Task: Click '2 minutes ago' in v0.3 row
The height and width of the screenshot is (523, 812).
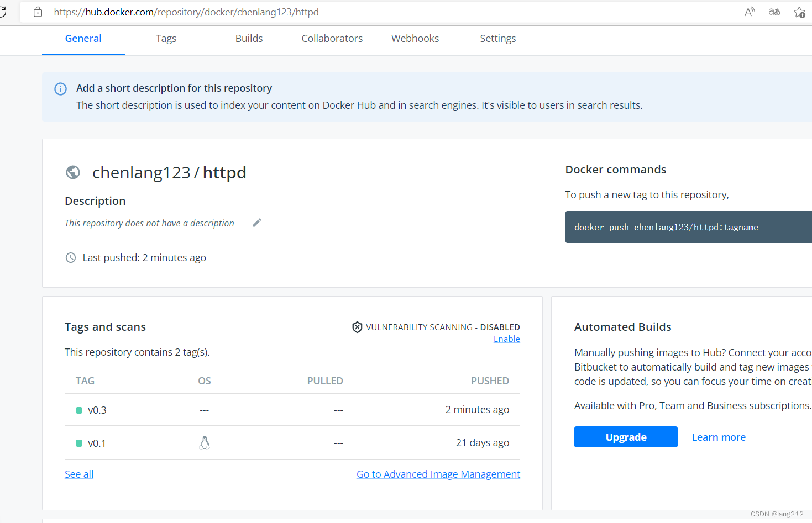Action: pos(477,410)
